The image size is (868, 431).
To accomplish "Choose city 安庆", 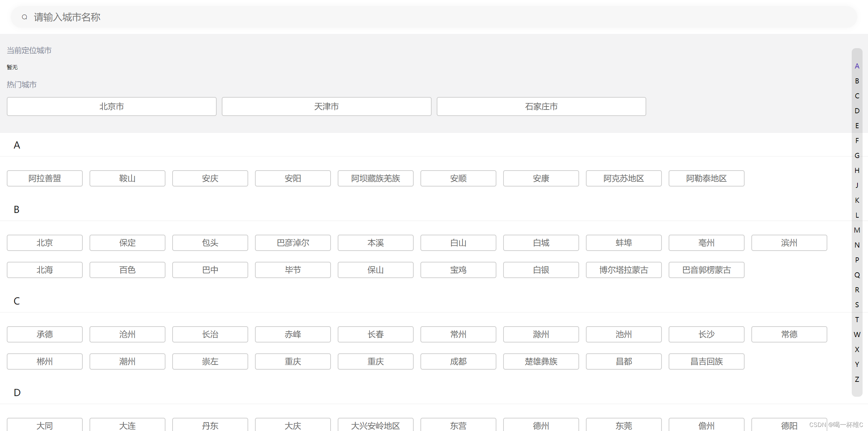I will tap(210, 178).
